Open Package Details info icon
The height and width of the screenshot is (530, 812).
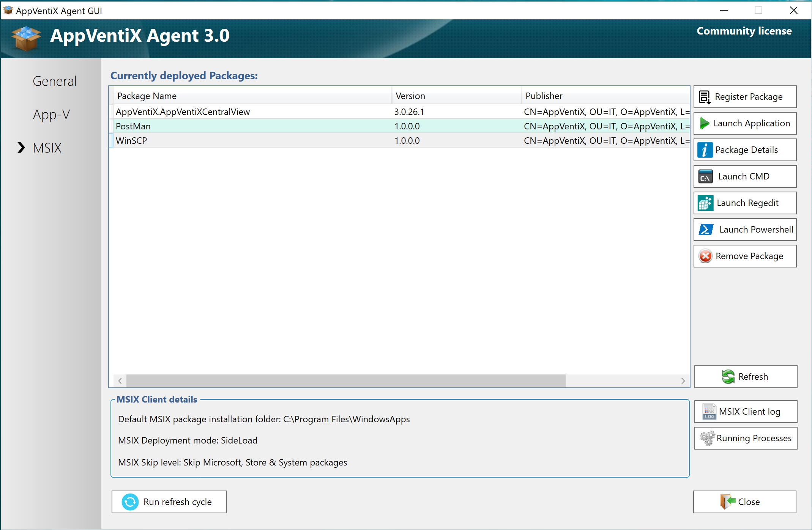705,150
